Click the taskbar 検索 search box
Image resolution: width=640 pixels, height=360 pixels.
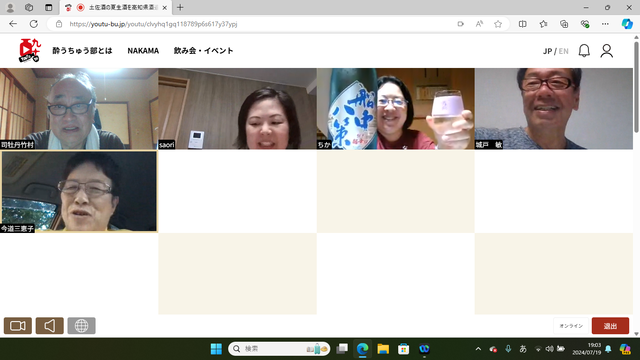tap(279, 349)
